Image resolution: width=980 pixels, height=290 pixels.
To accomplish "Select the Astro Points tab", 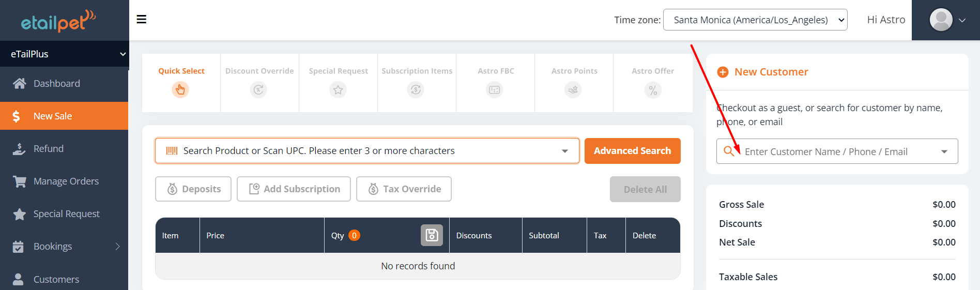I will [x=574, y=83].
